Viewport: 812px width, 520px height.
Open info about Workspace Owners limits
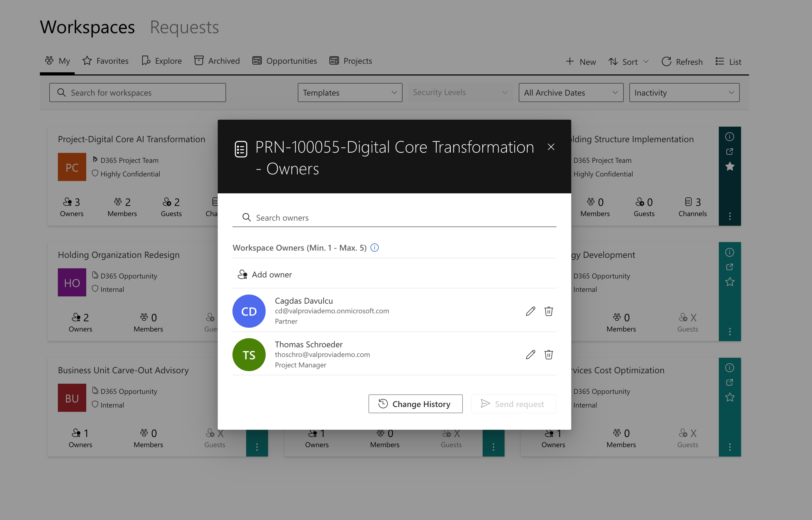[x=374, y=247]
